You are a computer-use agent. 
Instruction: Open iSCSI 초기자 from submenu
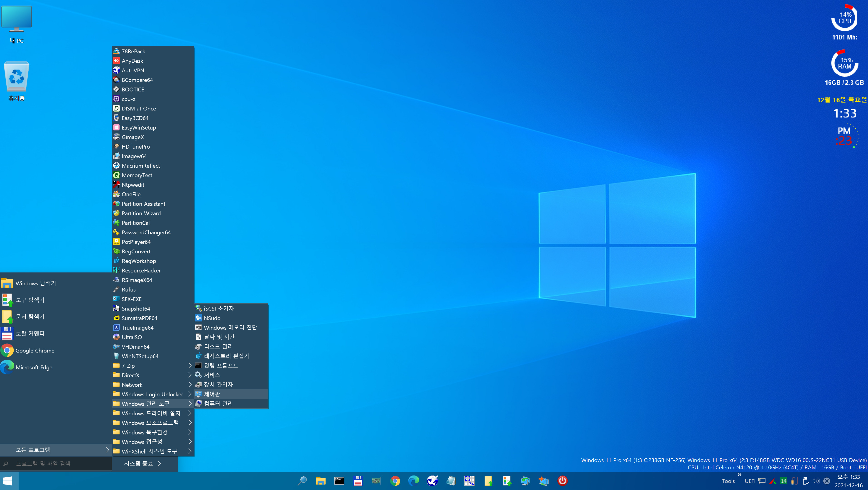pyautogui.click(x=231, y=308)
